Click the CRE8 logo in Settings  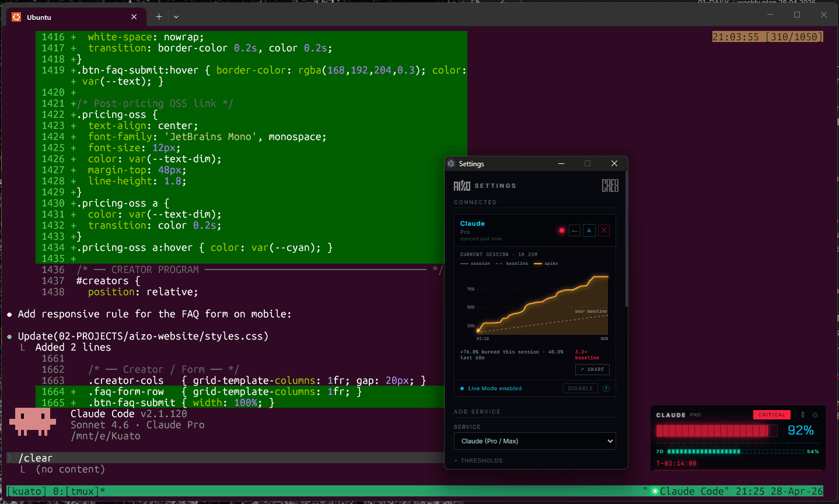[x=610, y=185]
